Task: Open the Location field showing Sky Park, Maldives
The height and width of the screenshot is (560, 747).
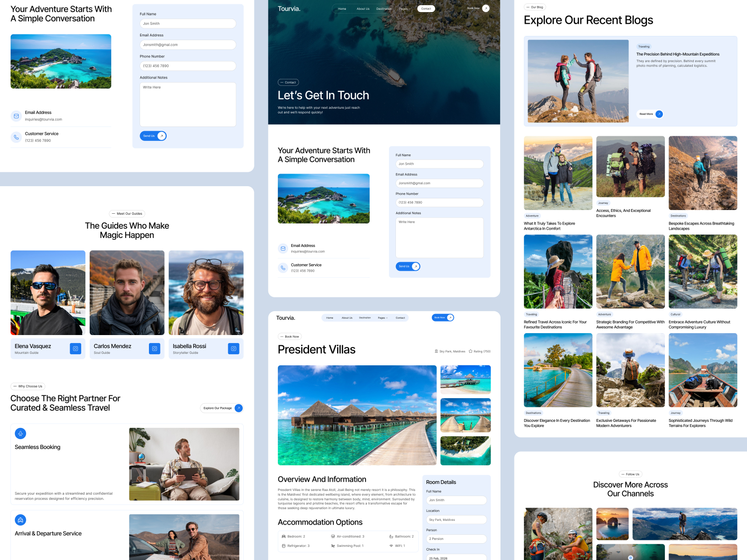Action: coord(456,520)
